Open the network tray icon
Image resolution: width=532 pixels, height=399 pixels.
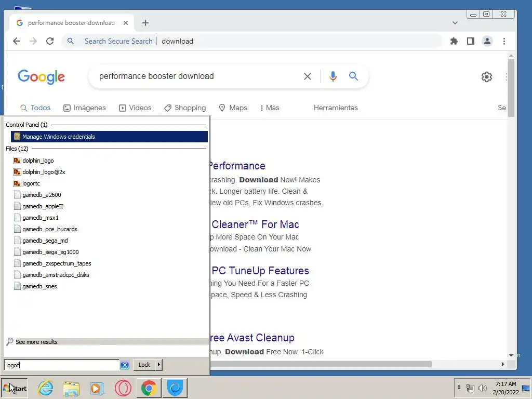(x=470, y=388)
